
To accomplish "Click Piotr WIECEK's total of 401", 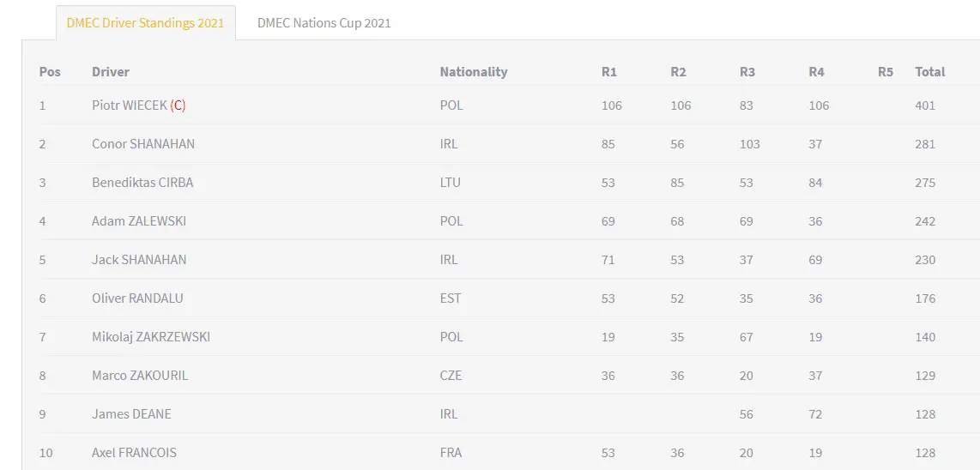I will tap(925, 105).
